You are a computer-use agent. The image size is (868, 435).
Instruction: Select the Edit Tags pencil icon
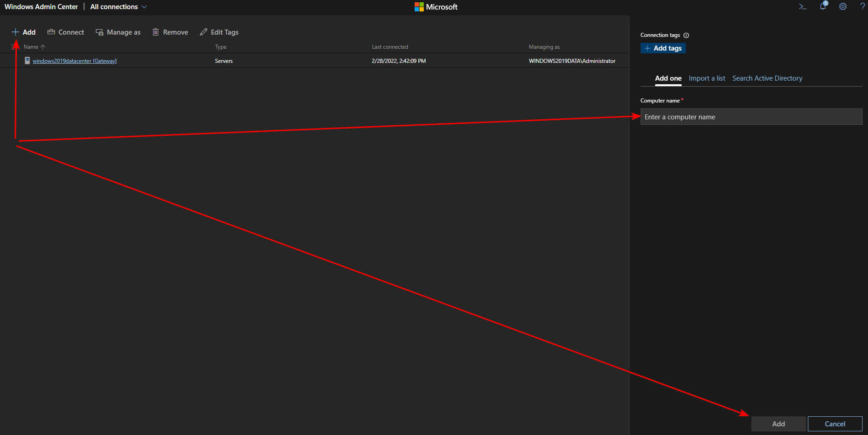point(204,32)
